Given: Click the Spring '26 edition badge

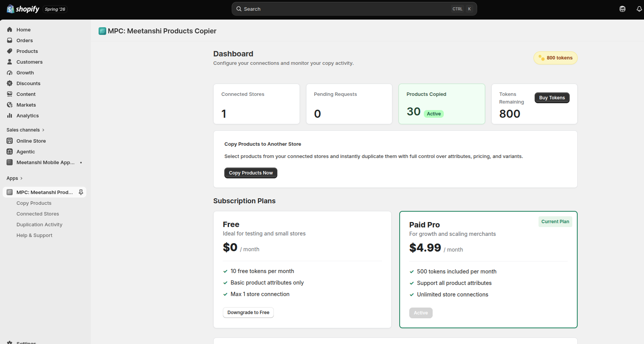Looking at the screenshot, I should point(55,9).
